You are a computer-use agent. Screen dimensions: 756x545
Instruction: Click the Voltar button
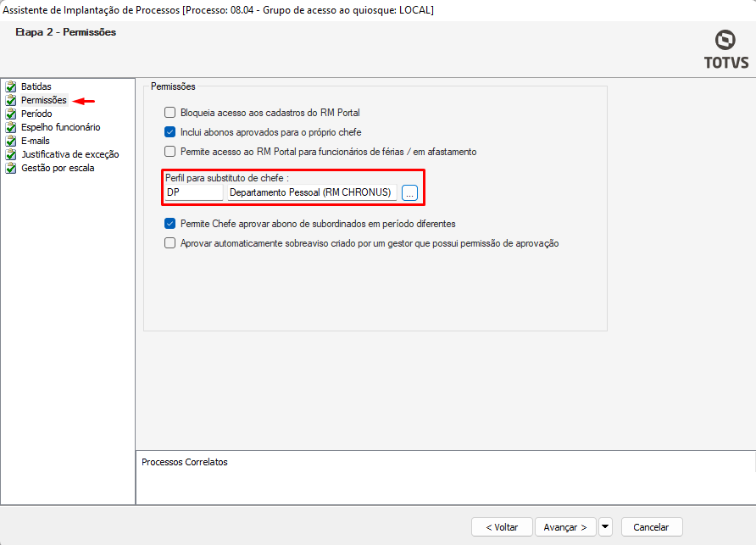pos(502,527)
